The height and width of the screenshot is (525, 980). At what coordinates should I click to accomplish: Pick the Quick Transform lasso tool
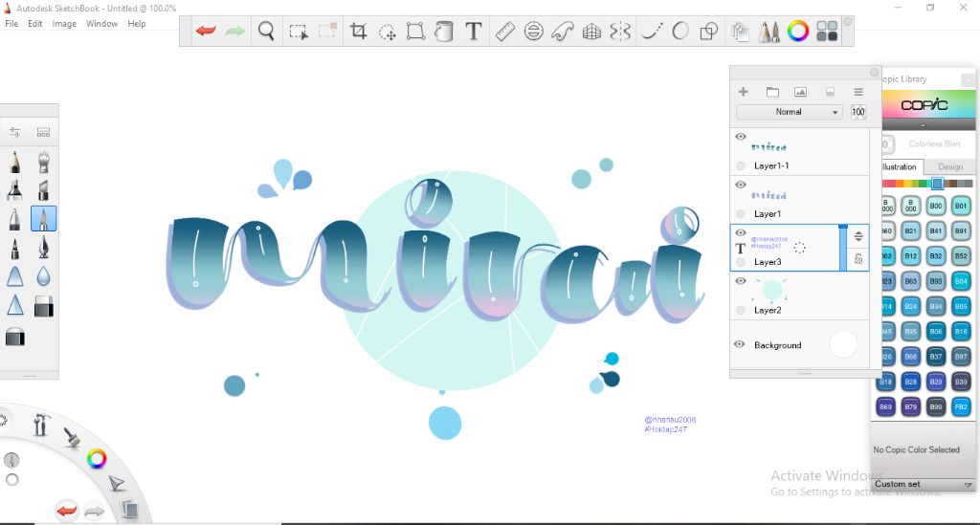tap(388, 32)
